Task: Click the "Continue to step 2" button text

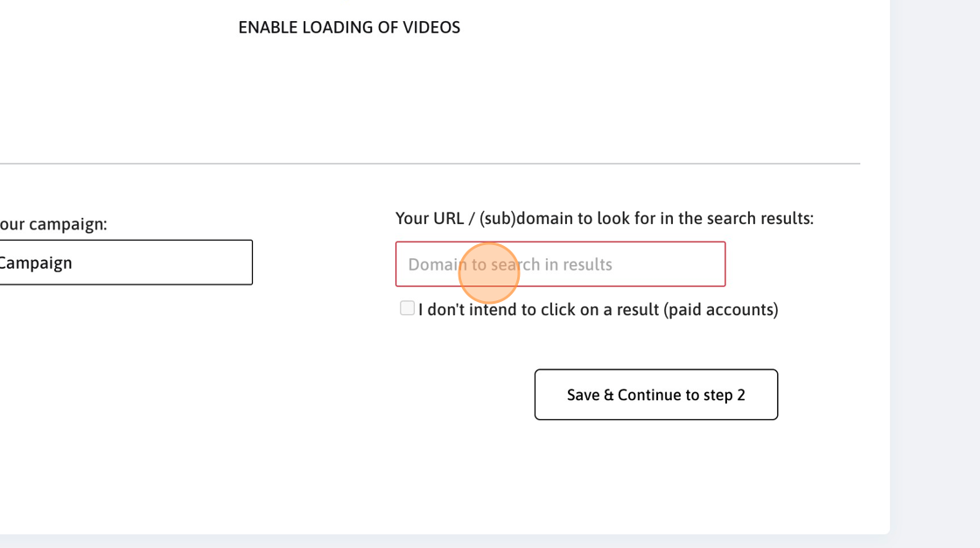Action: [682, 395]
